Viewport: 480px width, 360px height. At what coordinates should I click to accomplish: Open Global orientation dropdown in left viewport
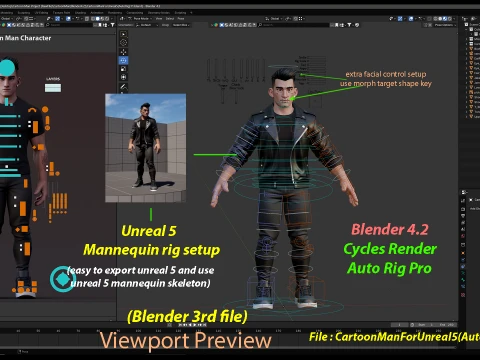tap(7, 19)
